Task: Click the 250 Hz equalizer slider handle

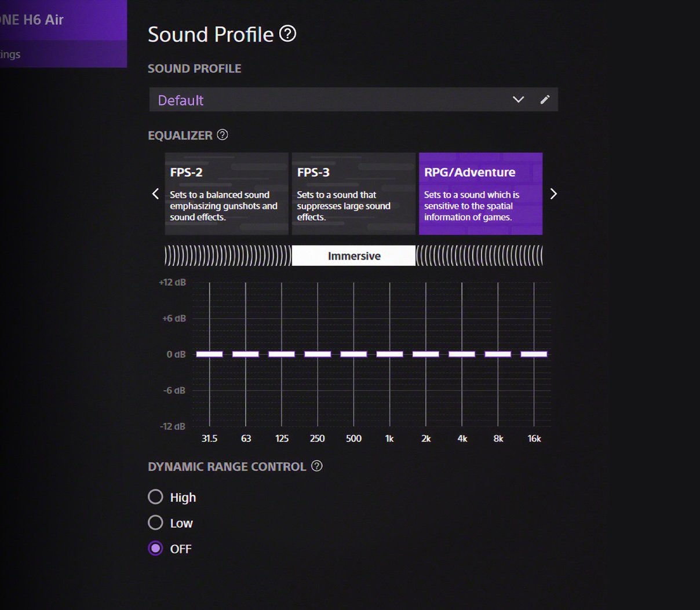Action: [318, 354]
